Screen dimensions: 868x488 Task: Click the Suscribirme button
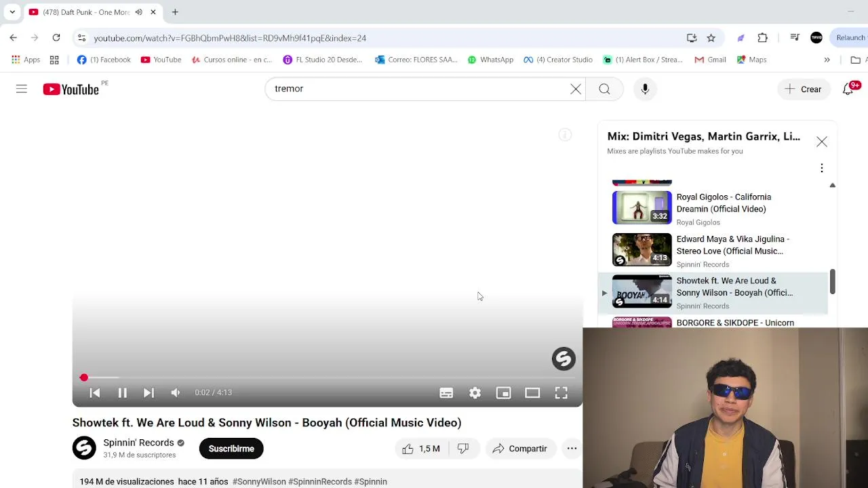click(x=231, y=449)
